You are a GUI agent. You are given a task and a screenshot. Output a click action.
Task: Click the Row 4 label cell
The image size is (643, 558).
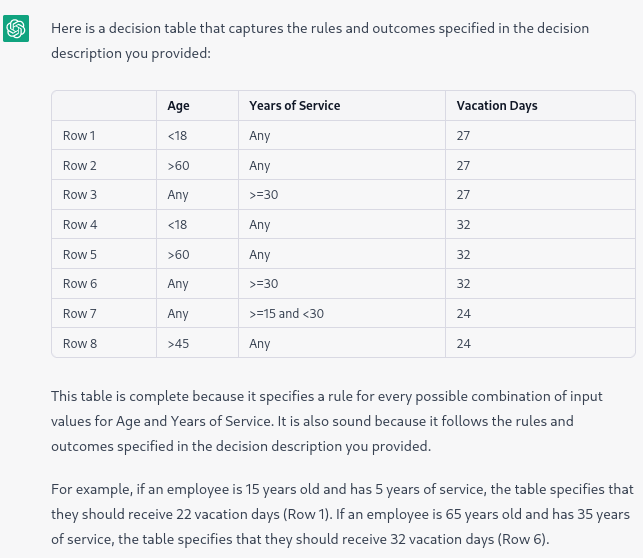[x=104, y=225]
